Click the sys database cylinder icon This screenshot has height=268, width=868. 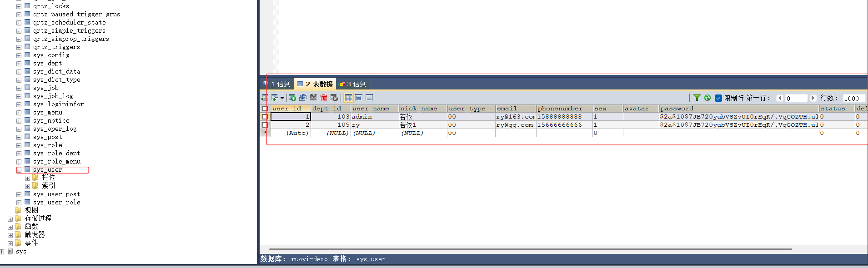(x=10, y=251)
